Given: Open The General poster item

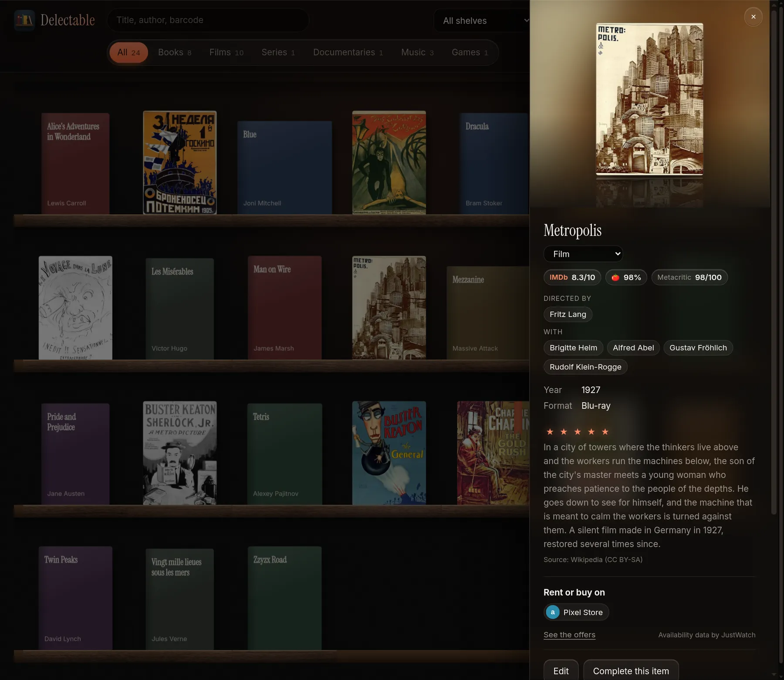Looking at the screenshot, I should click(x=389, y=453).
